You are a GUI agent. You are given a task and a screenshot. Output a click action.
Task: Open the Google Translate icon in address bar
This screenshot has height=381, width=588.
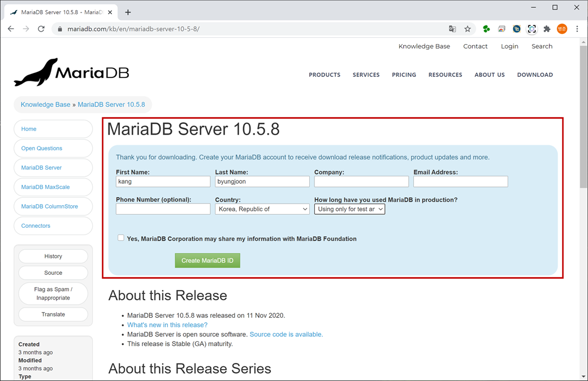pos(452,29)
